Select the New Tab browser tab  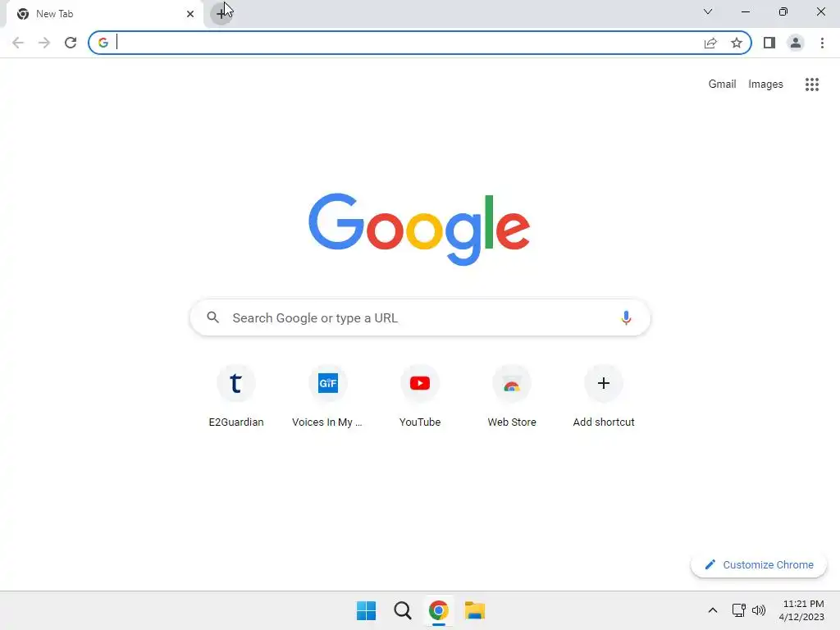(104, 14)
